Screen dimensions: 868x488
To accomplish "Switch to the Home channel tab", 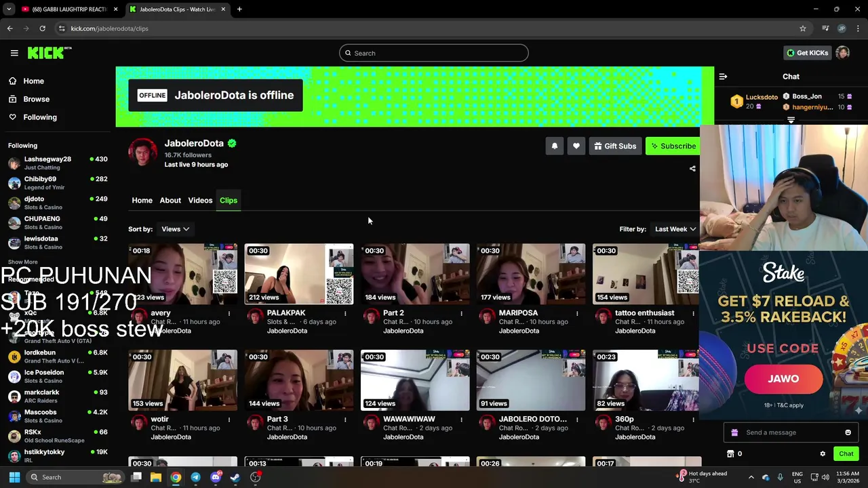I will tap(142, 201).
